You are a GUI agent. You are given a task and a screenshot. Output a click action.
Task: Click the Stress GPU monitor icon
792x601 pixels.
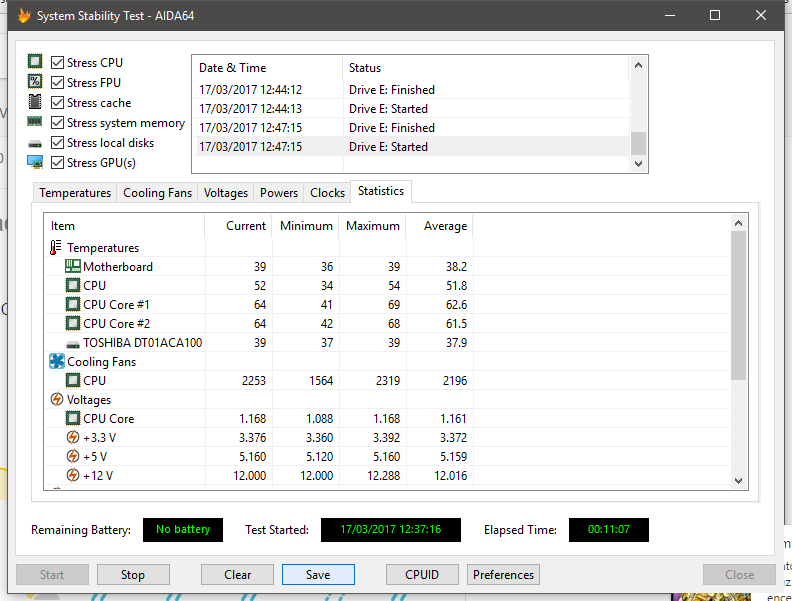coord(35,162)
